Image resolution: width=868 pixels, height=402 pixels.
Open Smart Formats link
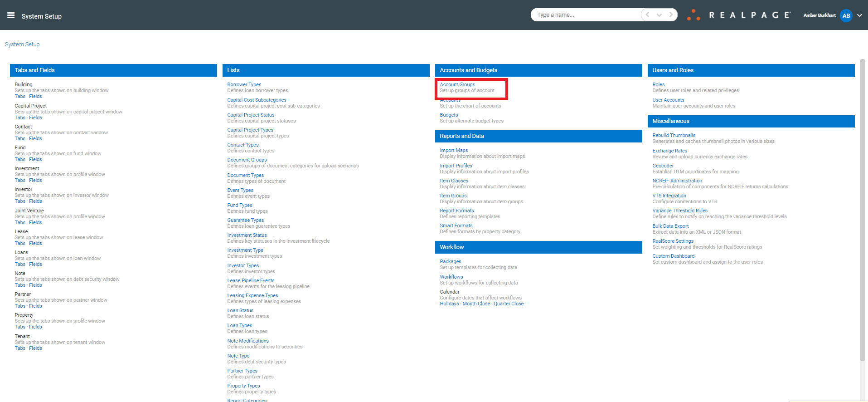[456, 226]
